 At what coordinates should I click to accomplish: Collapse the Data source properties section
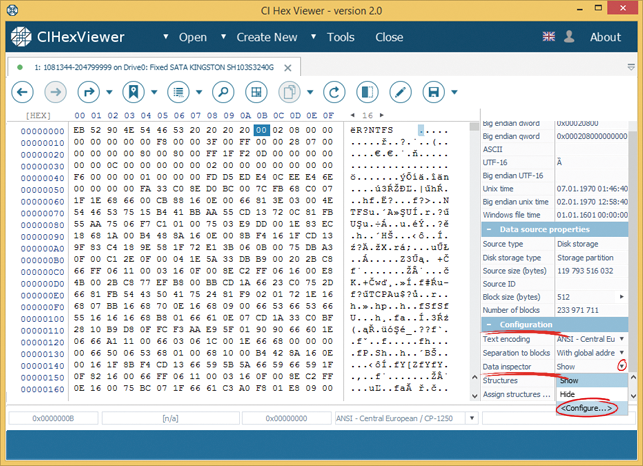point(489,230)
